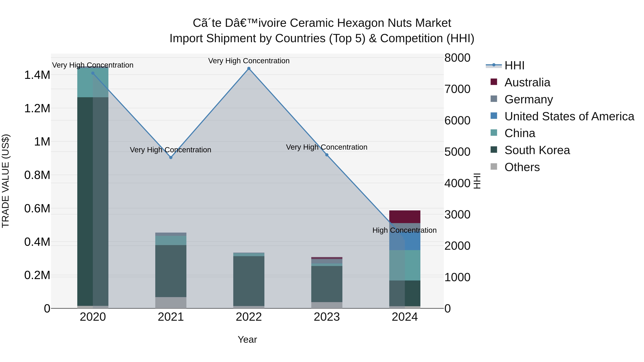Click 'Very High Concentration' annotation above 2020
Screen dimensions: 644x362
coord(92,65)
